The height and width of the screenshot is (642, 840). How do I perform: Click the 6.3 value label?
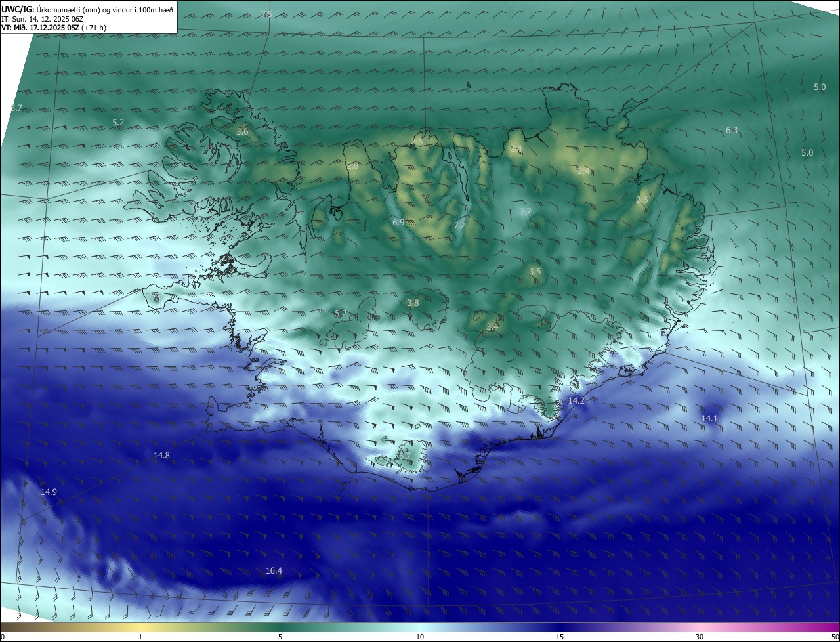point(732,131)
